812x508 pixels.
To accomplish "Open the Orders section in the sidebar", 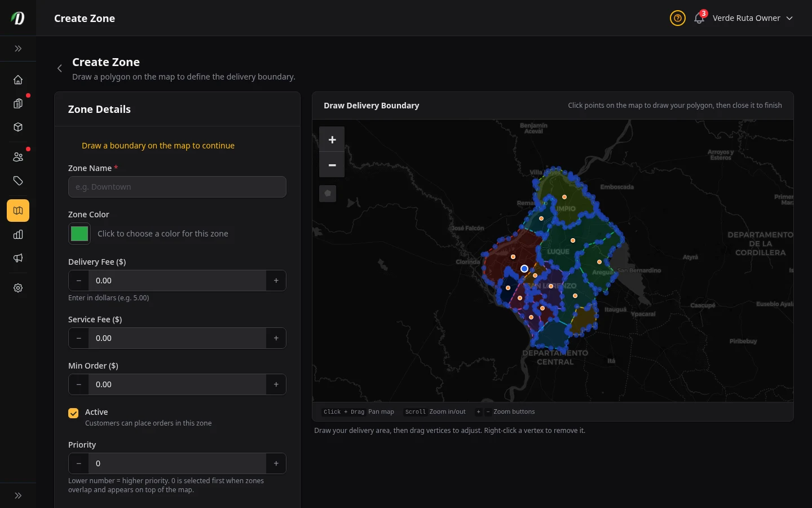I will (x=18, y=103).
